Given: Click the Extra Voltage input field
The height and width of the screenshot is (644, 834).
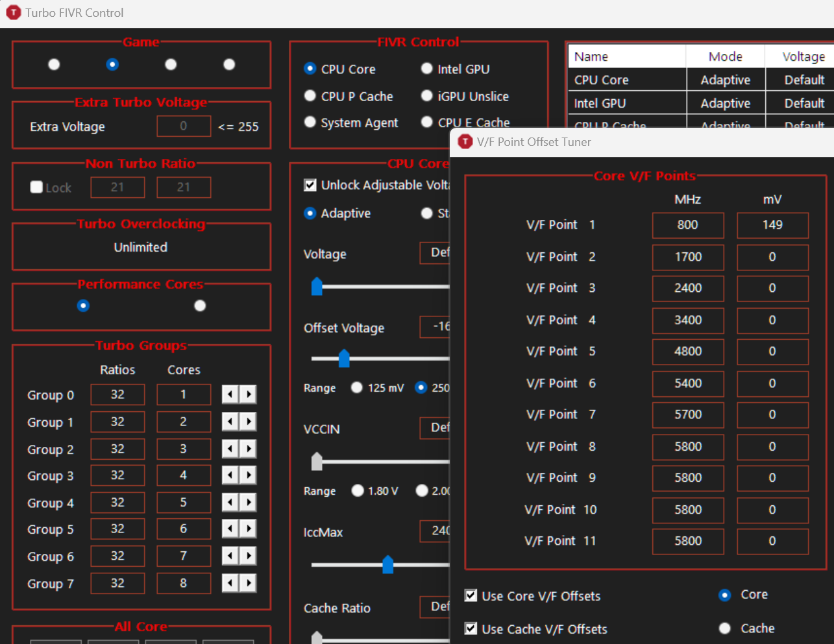Looking at the screenshot, I should click(x=184, y=126).
